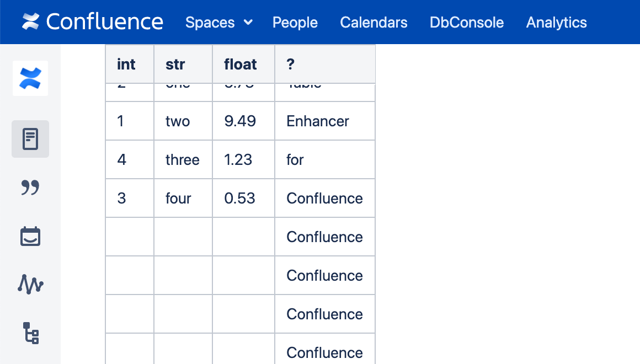Open the page hierarchy tree icon in sidebar
The width and height of the screenshot is (640, 364).
[30, 334]
